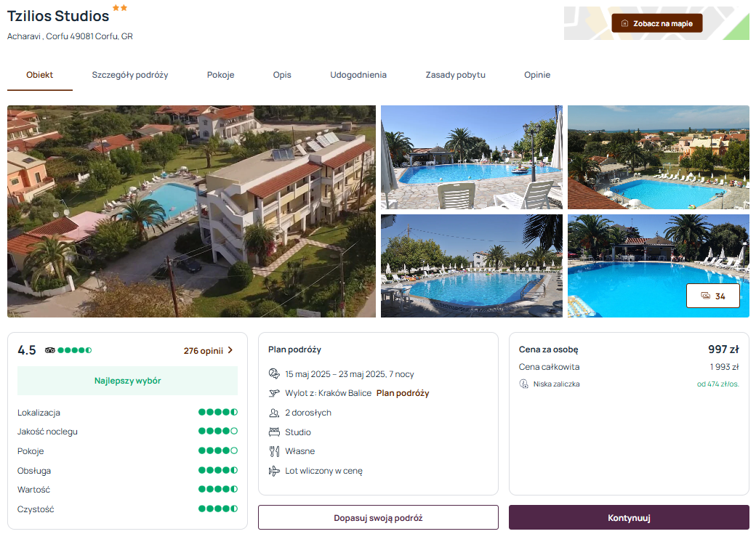Open the pool photo with white chairs
This screenshot has width=756, height=534.
(472, 157)
